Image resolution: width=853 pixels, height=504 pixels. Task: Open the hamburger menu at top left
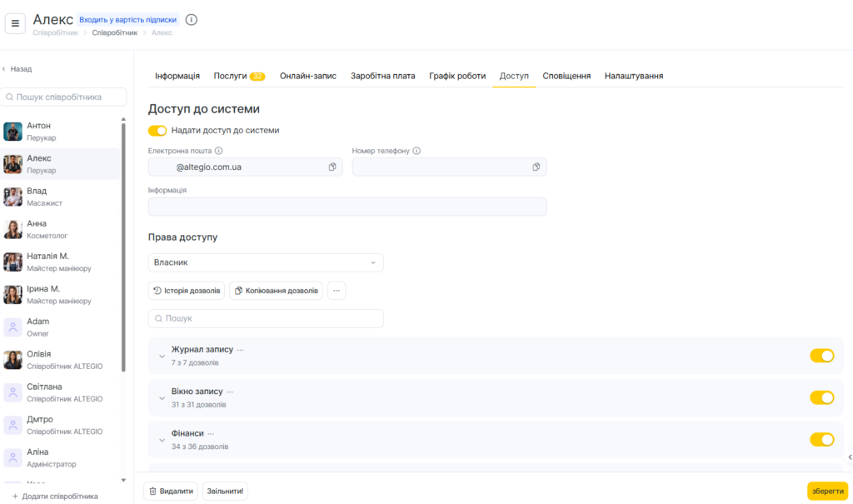tap(15, 24)
